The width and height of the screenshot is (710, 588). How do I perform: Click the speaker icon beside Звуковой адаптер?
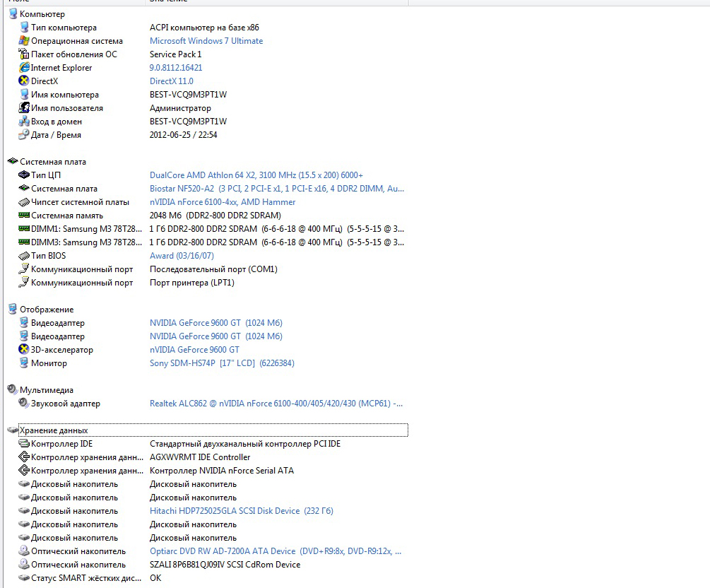tap(24, 403)
